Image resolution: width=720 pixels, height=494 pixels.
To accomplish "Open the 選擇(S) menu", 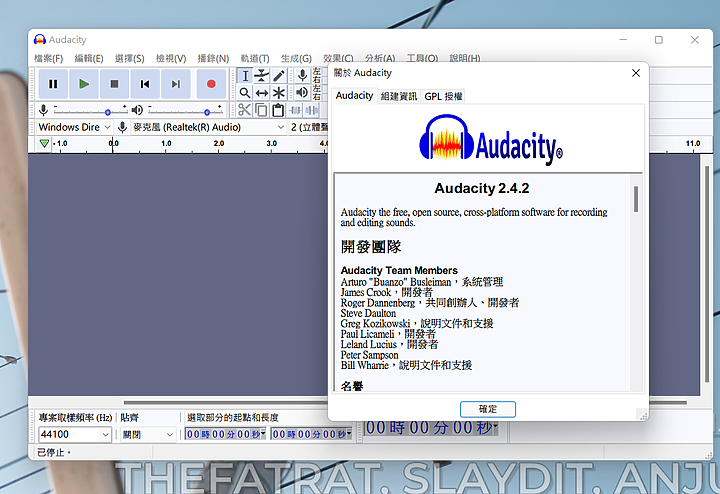I will click(129, 58).
